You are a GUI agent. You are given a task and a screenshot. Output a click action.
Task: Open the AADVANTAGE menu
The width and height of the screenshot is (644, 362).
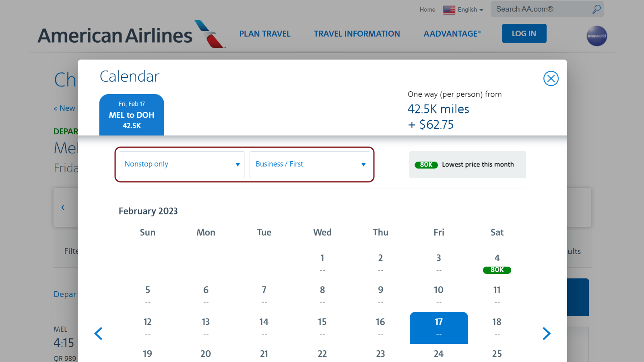click(x=452, y=34)
